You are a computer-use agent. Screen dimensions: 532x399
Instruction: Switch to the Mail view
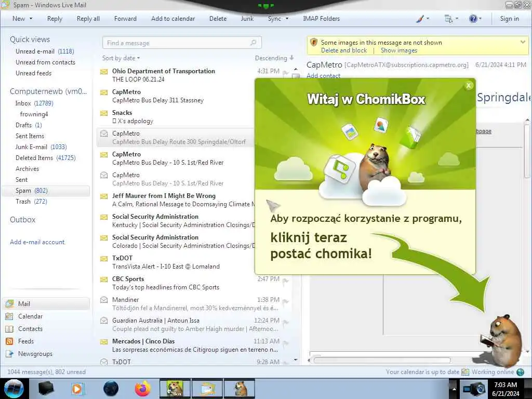tap(46, 303)
